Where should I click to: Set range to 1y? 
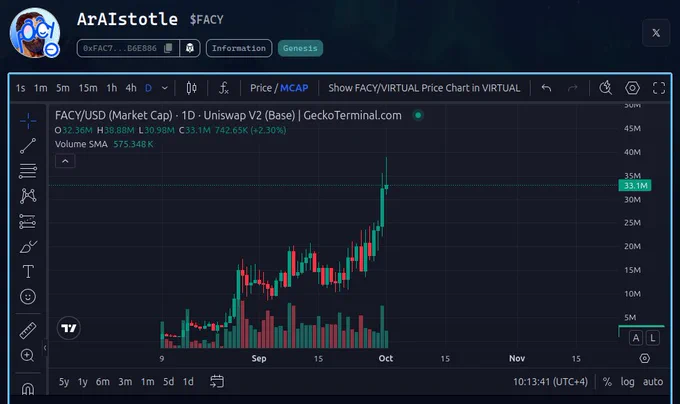[x=82, y=381]
